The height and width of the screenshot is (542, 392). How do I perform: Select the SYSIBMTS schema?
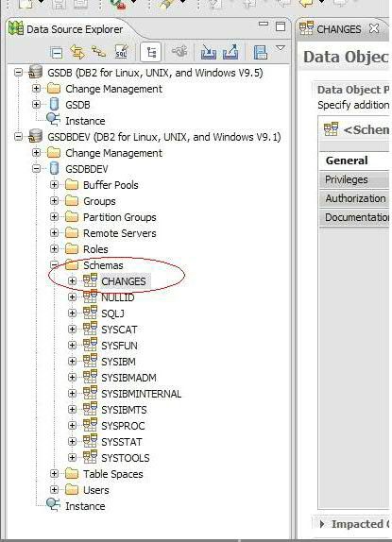click(124, 410)
